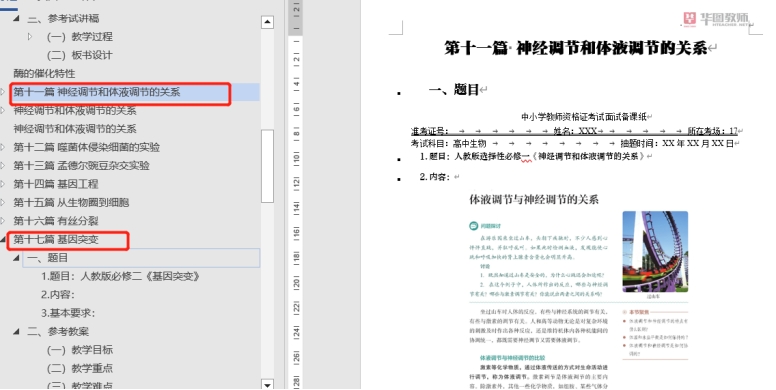The image size is (776, 390).
Task: Go to 第十三篇 孟德尔豌豆杂交实验 heading
Action: (x=81, y=166)
